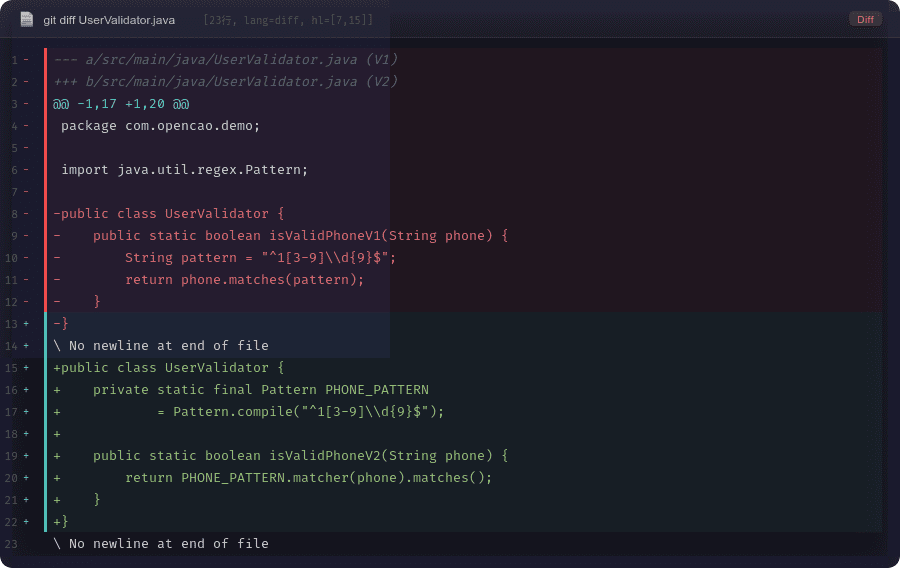
Task: Click the removed '-}' line at row 13
Action: coord(61,324)
